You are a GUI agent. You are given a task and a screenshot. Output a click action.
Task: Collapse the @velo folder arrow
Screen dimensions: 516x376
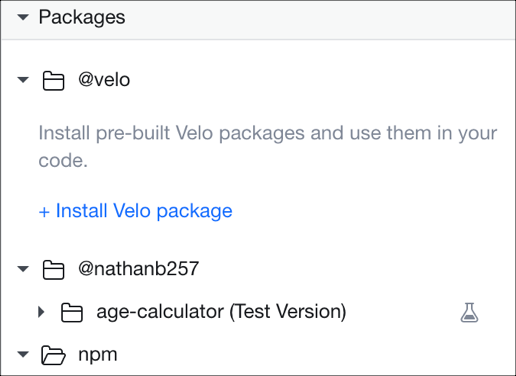click(x=23, y=80)
